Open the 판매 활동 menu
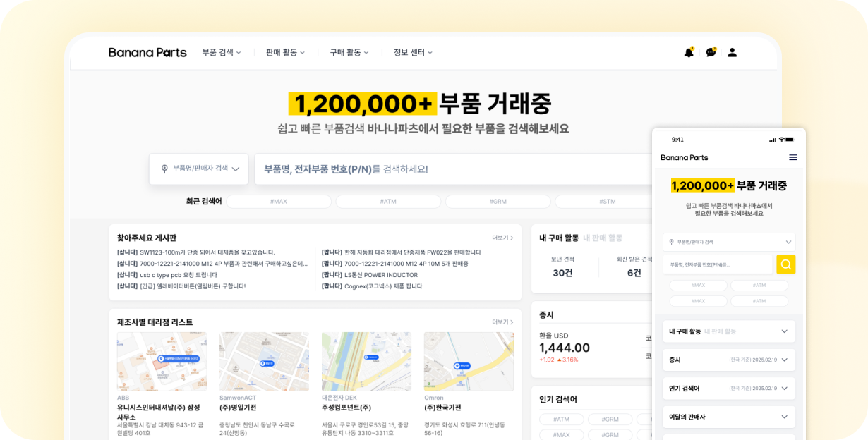 coord(285,52)
